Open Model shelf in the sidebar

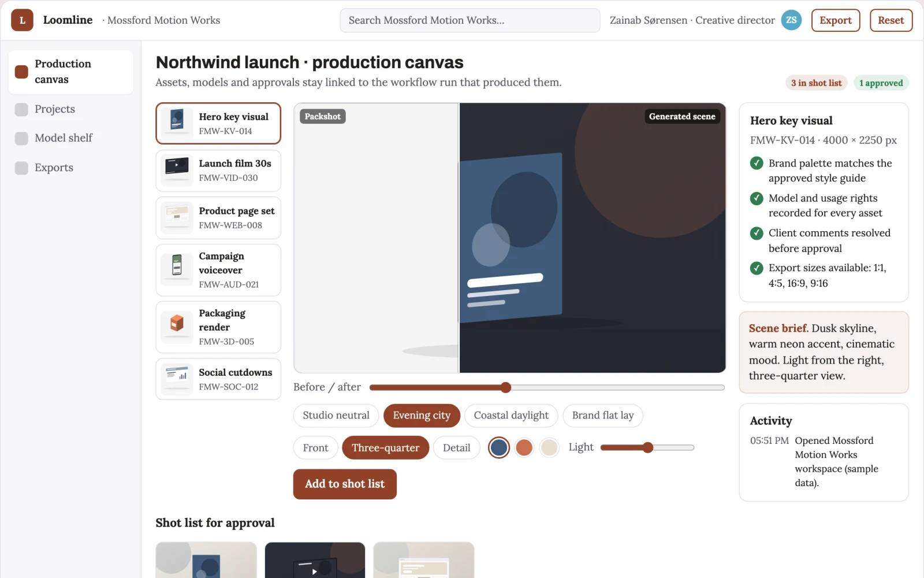point(70,138)
